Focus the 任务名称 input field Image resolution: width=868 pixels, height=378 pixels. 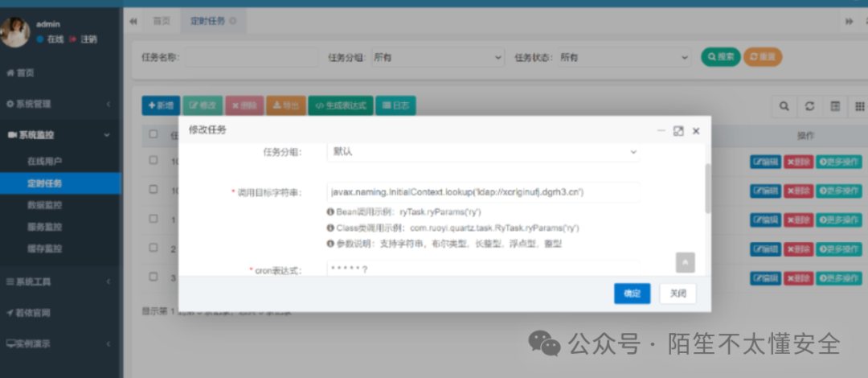(x=252, y=57)
